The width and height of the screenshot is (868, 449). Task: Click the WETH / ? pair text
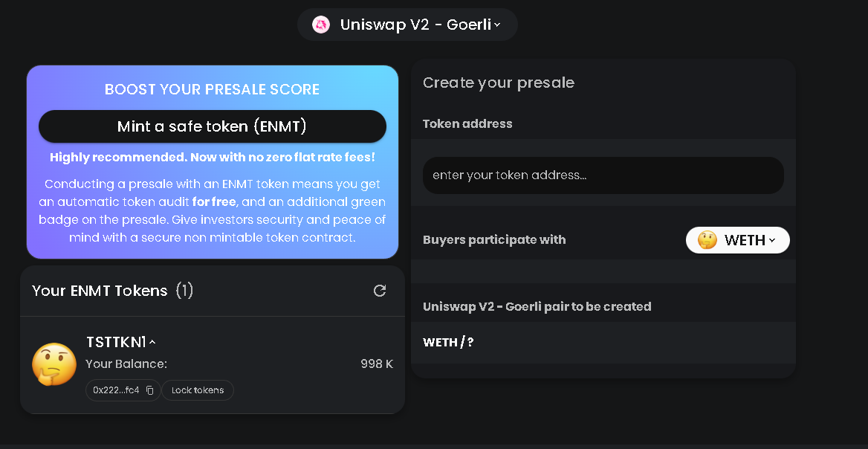click(448, 342)
